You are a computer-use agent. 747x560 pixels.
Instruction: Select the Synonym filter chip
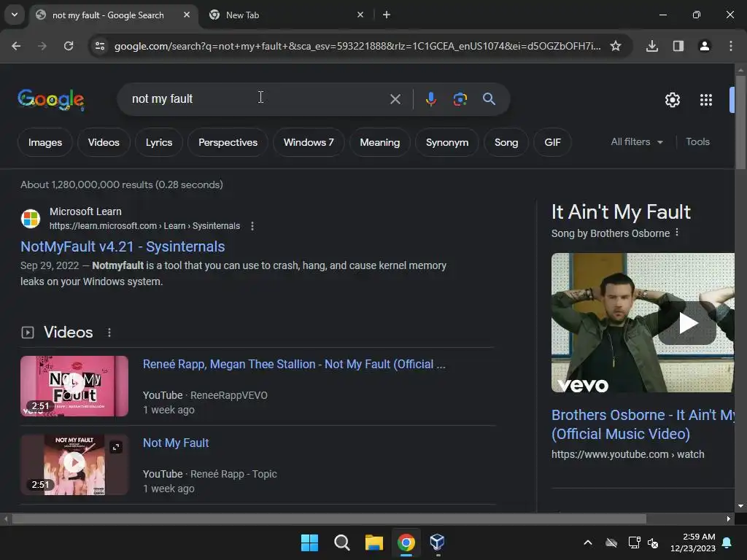447,142
